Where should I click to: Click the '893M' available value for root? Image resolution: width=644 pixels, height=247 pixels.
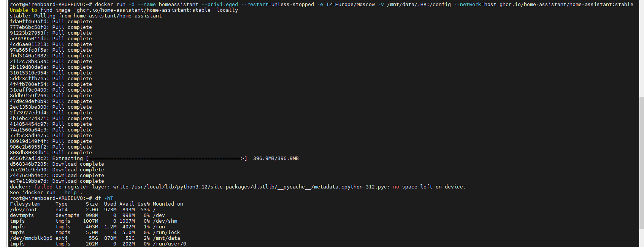pyautogui.click(x=128, y=210)
